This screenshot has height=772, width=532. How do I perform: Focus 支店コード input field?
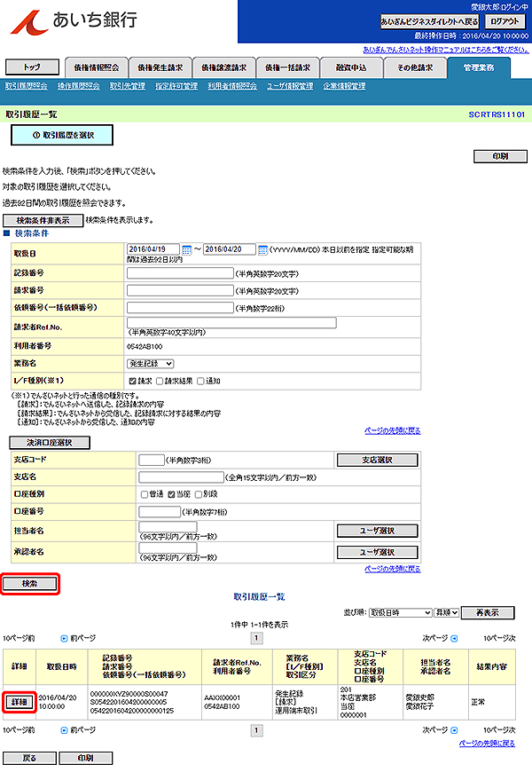click(152, 460)
